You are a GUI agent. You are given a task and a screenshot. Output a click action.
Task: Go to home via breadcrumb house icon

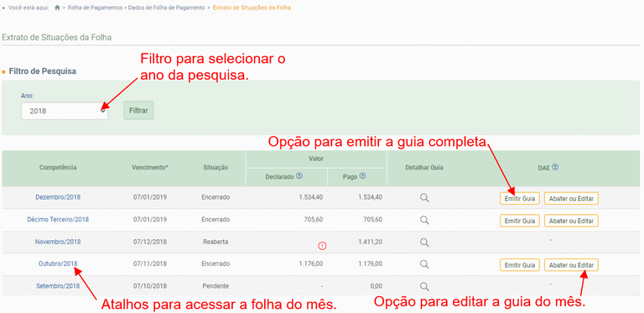coord(58,8)
